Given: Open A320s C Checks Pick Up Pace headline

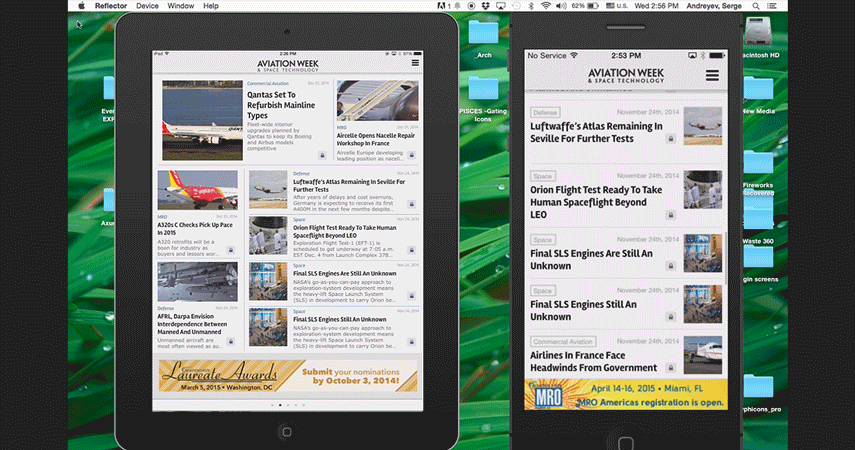Looking at the screenshot, I should coord(195,229).
